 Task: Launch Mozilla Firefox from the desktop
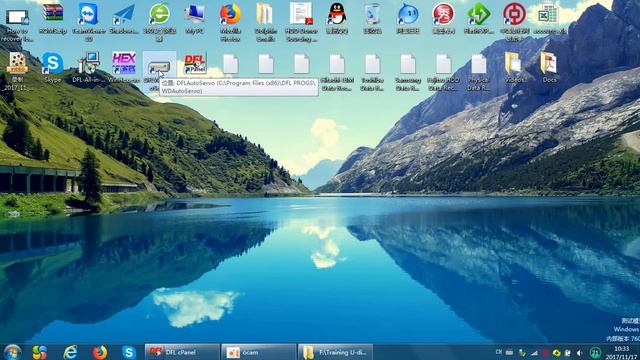pyautogui.click(x=230, y=22)
